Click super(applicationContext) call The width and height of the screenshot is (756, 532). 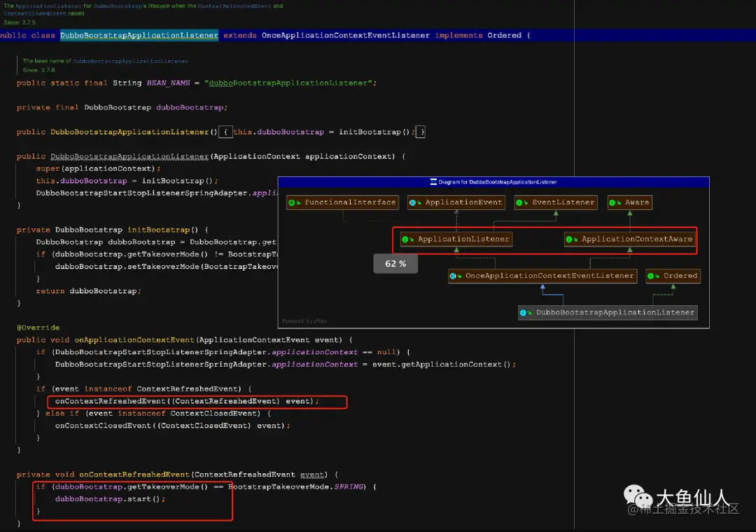pos(98,168)
